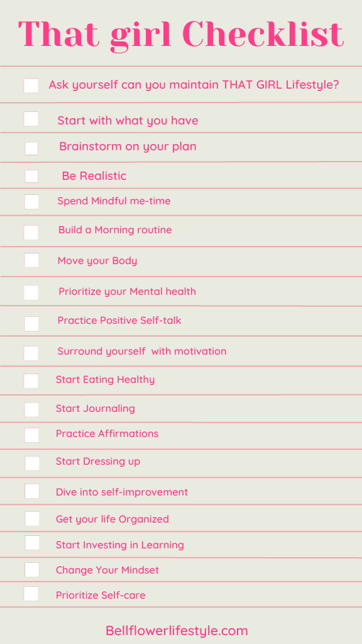Open the Bellflowerlifestyle.com link

pyautogui.click(x=177, y=630)
